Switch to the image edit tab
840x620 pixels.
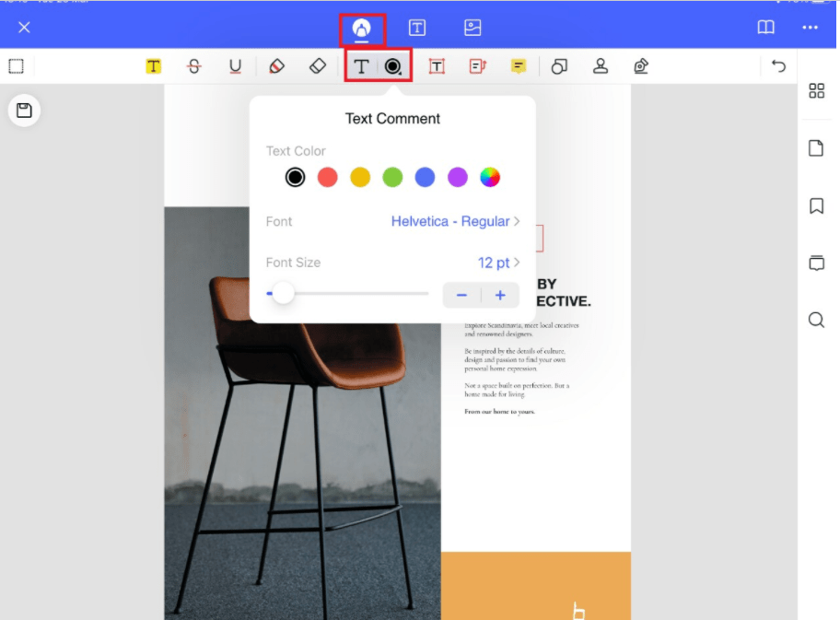tap(472, 28)
